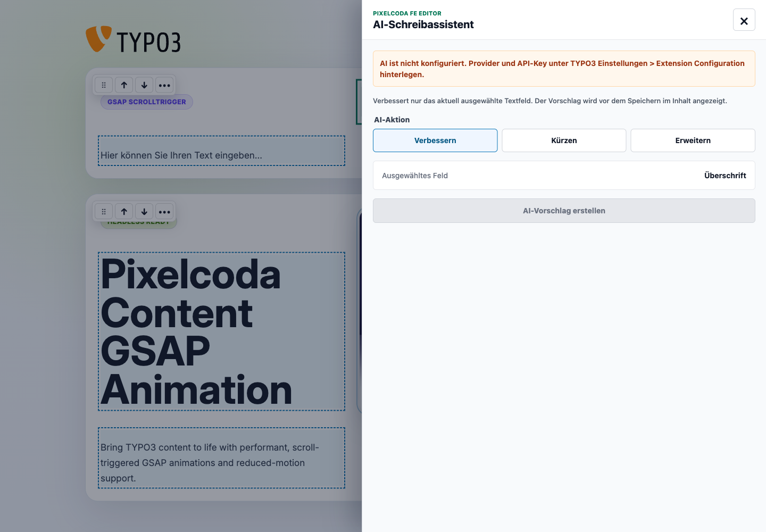766x532 pixels.
Task: Click the 'AI ist nicht konfiguriert' warning message
Action: click(x=564, y=69)
